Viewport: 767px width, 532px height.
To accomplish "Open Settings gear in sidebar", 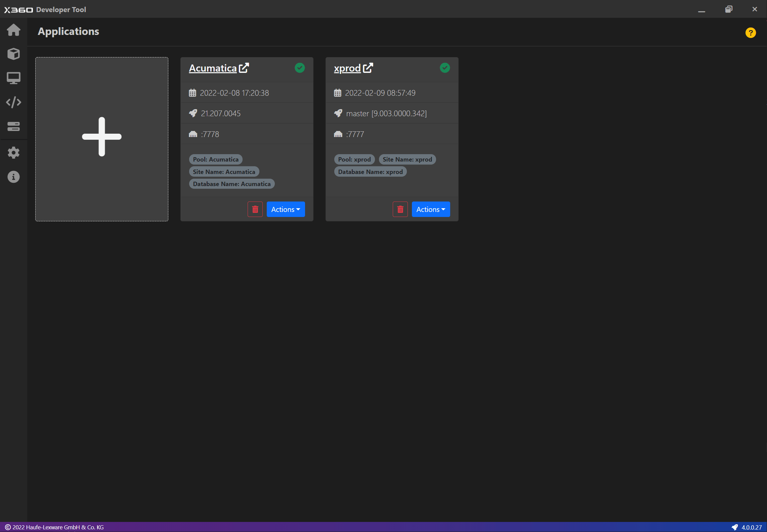I will pyautogui.click(x=13, y=153).
